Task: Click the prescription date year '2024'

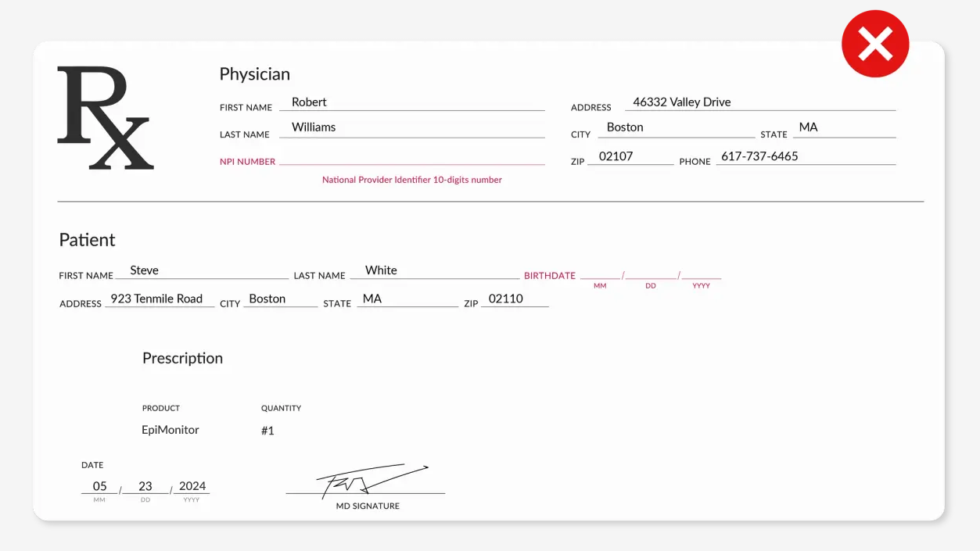Action: 192,486
